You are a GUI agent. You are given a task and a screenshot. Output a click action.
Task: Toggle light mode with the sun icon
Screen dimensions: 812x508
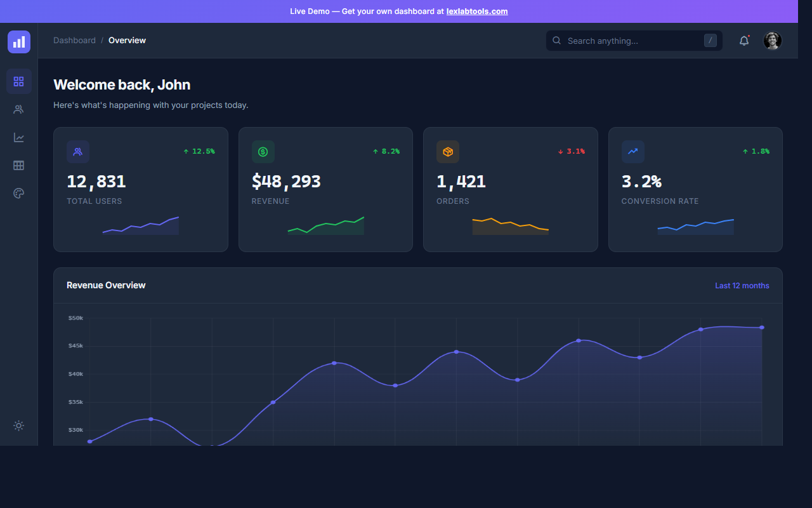point(18,425)
